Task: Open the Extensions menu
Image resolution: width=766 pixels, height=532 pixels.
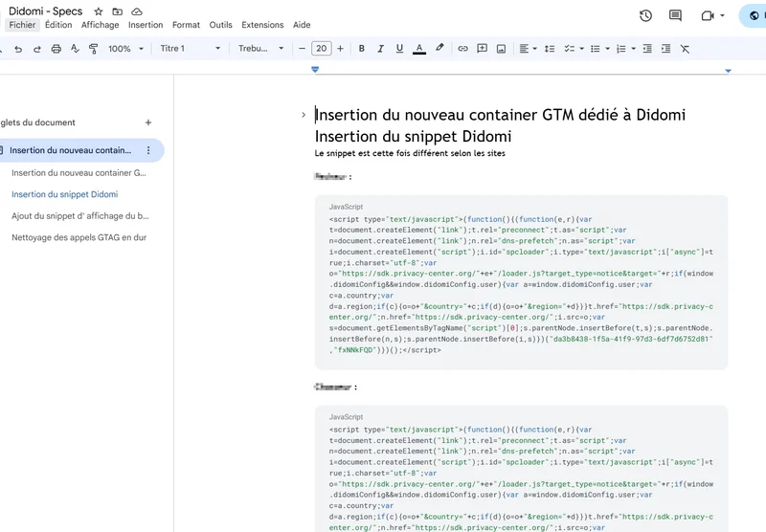Action: [262, 25]
